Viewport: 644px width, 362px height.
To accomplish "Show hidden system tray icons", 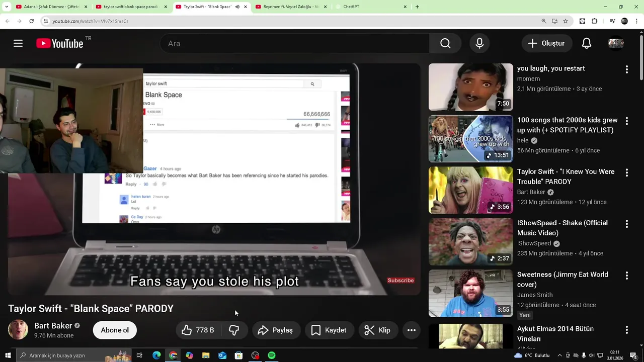I will [x=560, y=355].
